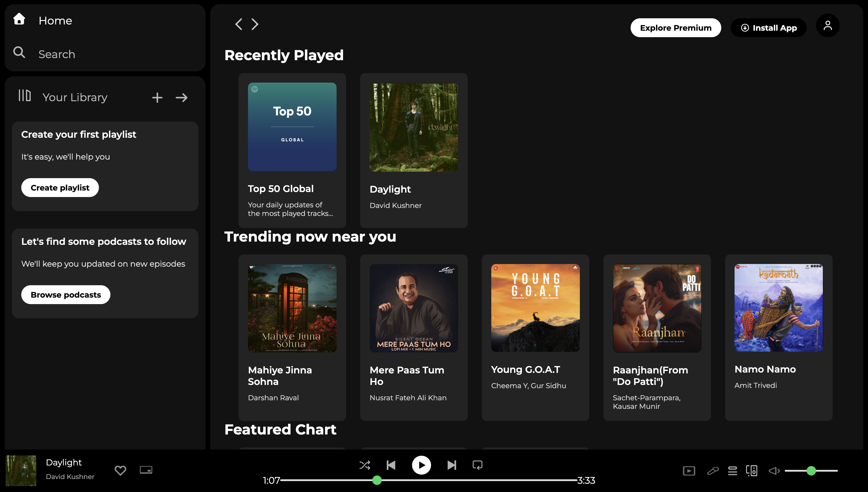This screenshot has height=492, width=868.
Task: Click Mere Paas Tum Ho title
Action: point(407,376)
